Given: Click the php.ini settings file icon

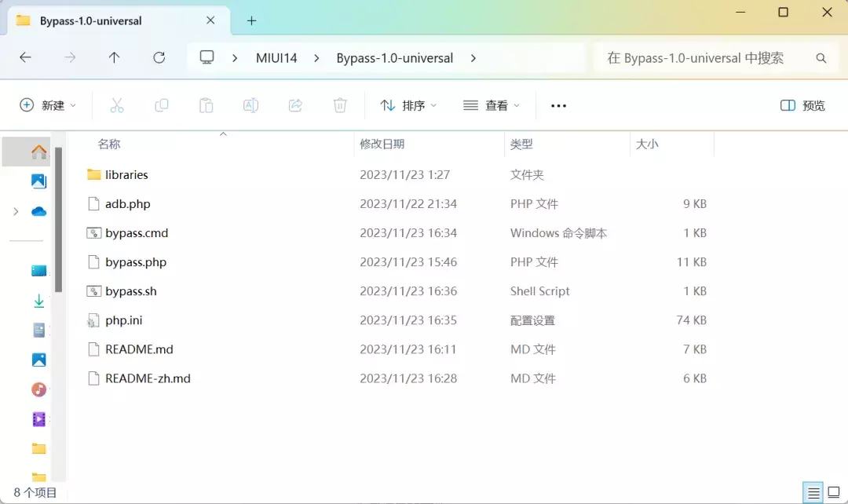Looking at the screenshot, I should [x=93, y=320].
